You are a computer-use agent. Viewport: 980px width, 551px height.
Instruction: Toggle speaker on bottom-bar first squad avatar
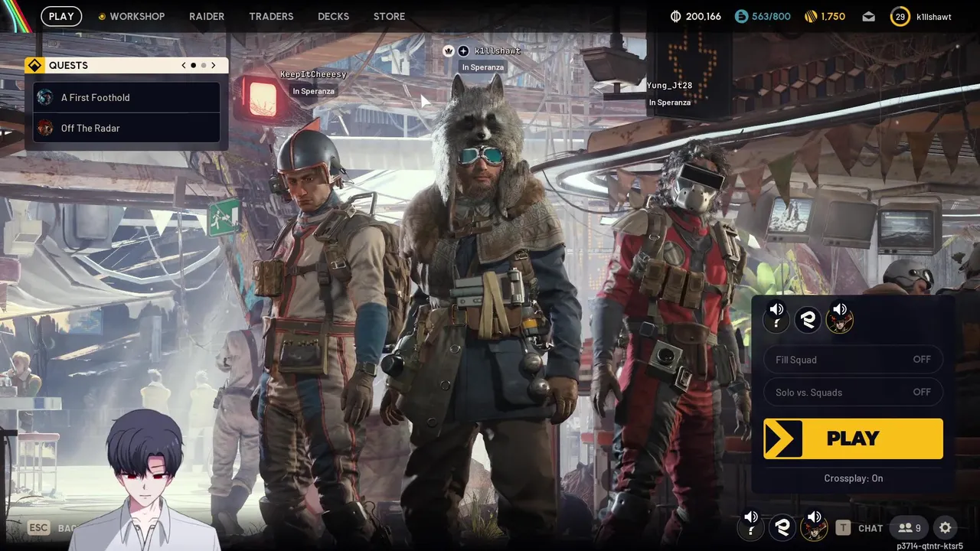pyautogui.click(x=751, y=517)
